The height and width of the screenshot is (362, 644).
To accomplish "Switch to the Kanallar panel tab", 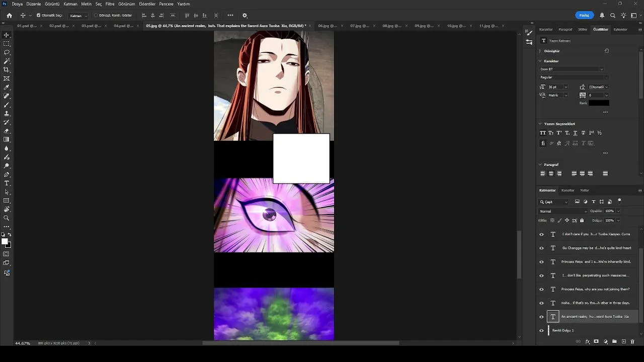I will coord(568,191).
